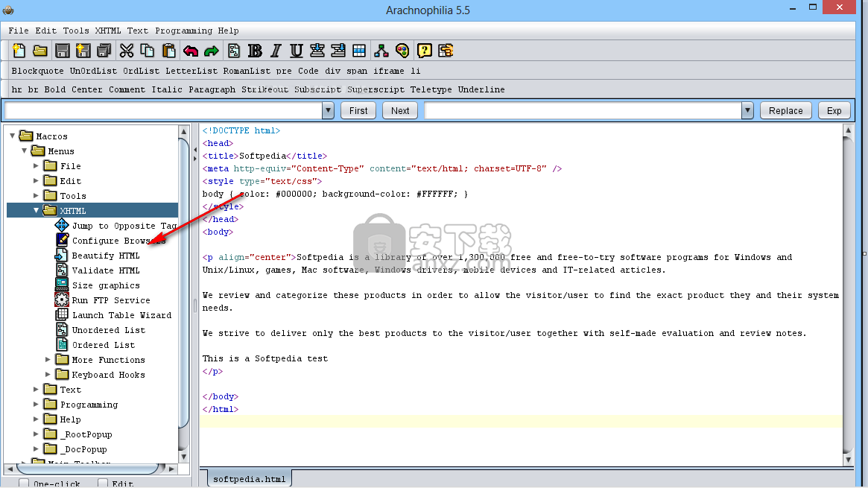Image resolution: width=868 pixels, height=488 pixels.
Task: Insert a Blockquote tag from toolbar
Action: click(x=38, y=71)
